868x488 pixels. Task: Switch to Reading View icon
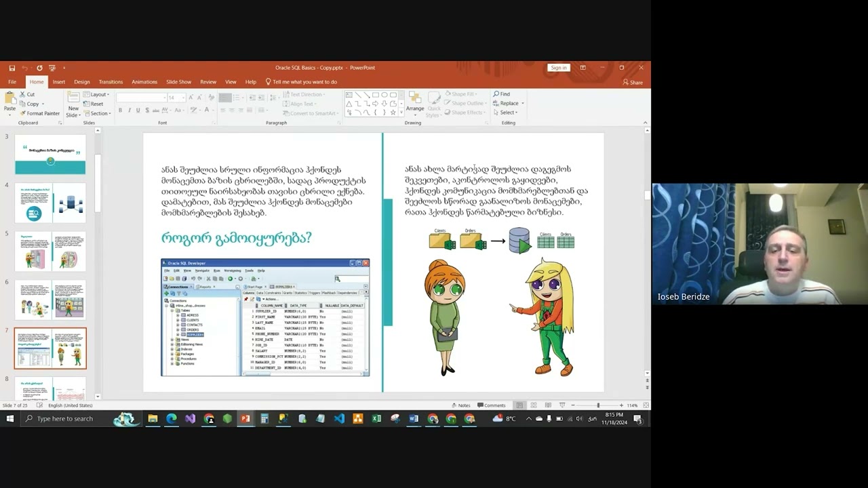(548, 405)
